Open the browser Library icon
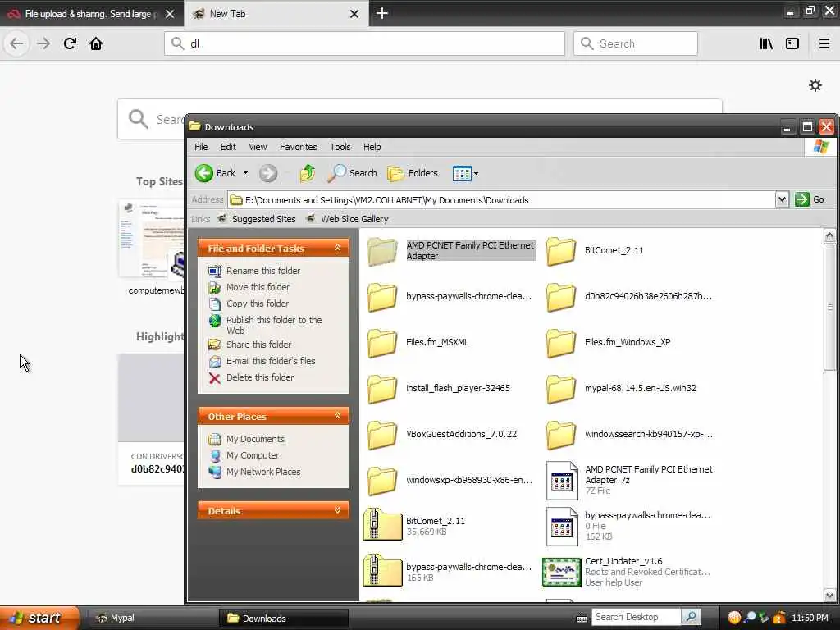The image size is (840, 630). (766, 43)
